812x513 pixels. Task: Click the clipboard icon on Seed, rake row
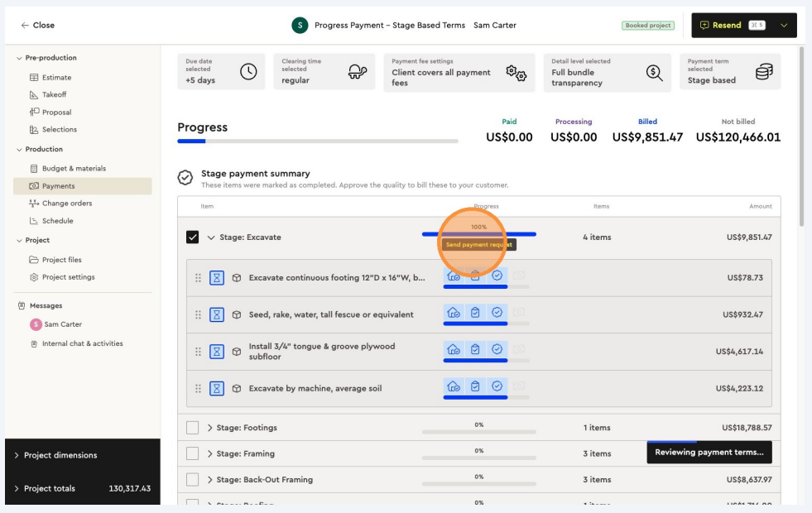475,313
